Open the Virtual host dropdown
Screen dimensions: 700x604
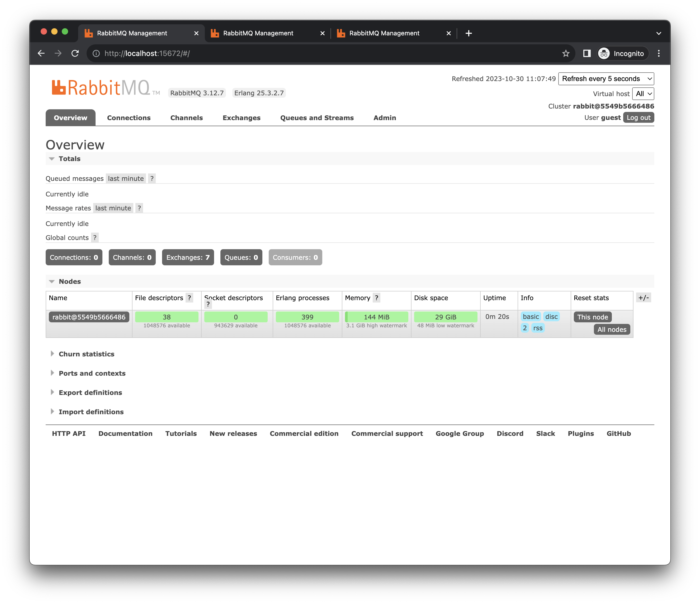(643, 93)
